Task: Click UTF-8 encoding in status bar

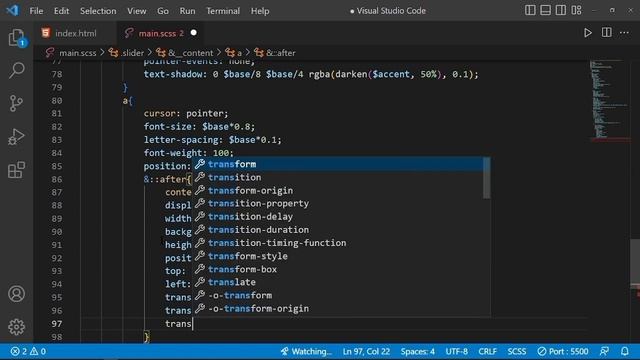Action: pyautogui.click(x=457, y=351)
